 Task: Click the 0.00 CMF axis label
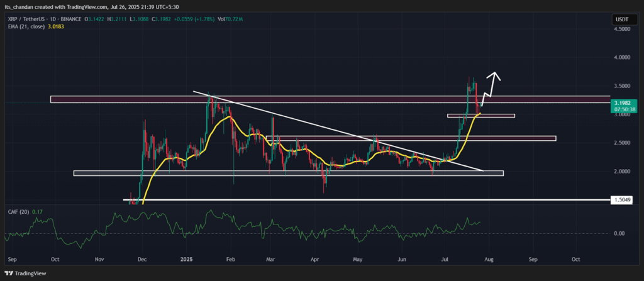tap(619, 233)
